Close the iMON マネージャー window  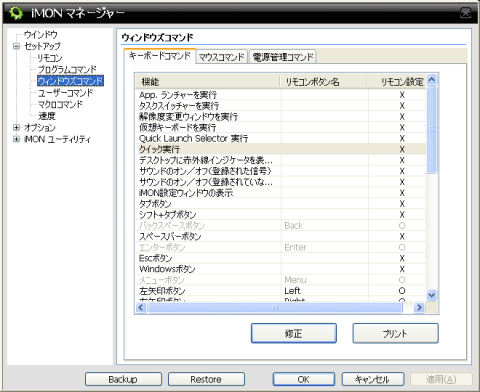465,13
